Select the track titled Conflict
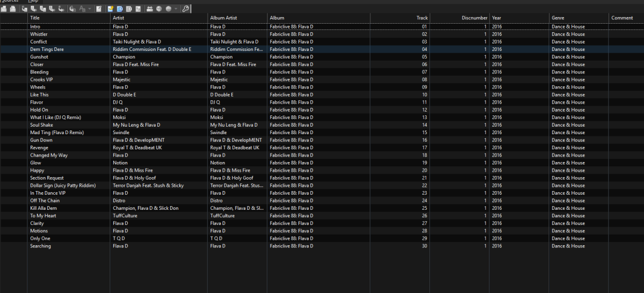This screenshot has height=293, width=644. 322,41
